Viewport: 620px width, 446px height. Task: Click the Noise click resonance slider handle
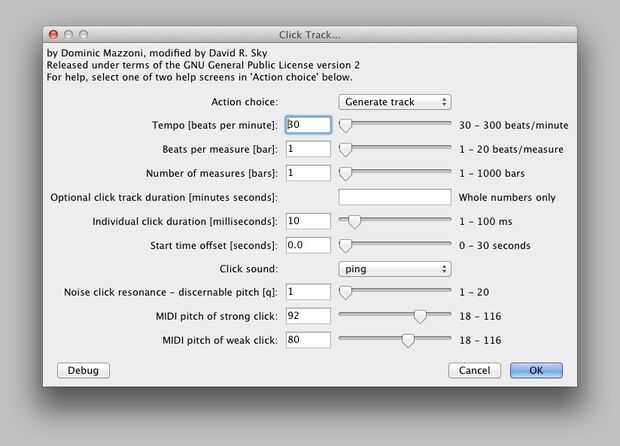coord(346,292)
